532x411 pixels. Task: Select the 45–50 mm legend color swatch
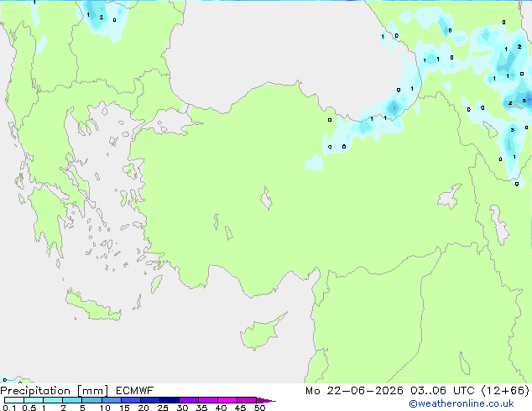point(247,400)
